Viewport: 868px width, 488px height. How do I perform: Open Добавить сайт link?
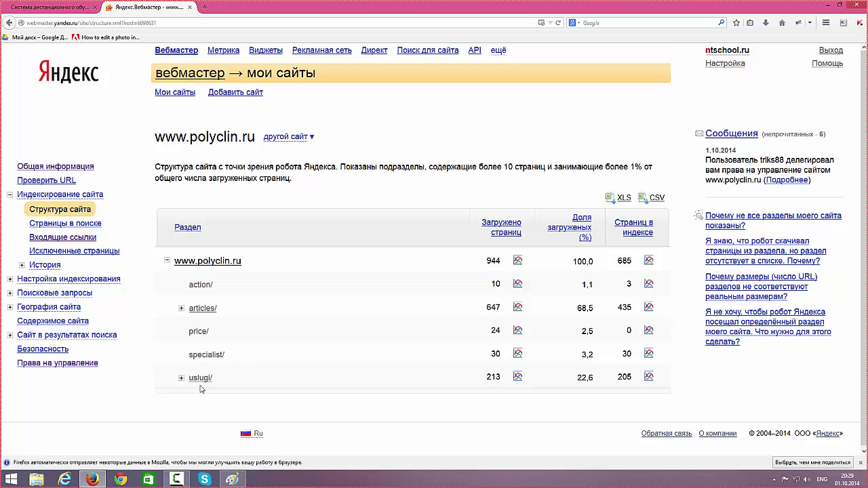tap(235, 92)
